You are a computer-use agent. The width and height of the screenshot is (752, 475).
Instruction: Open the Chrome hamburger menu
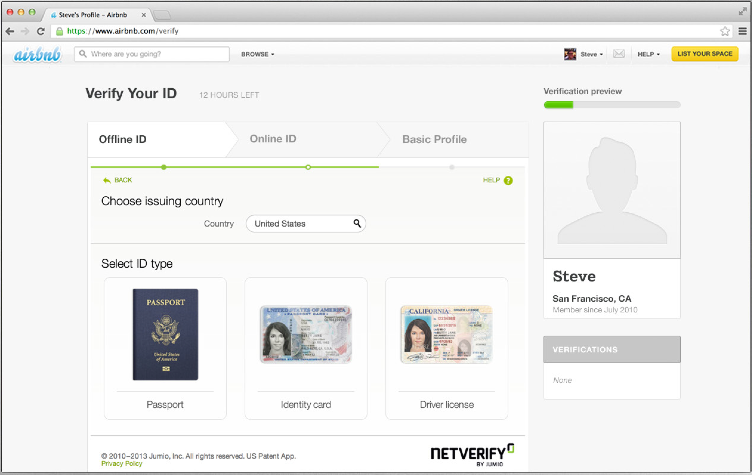click(742, 31)
